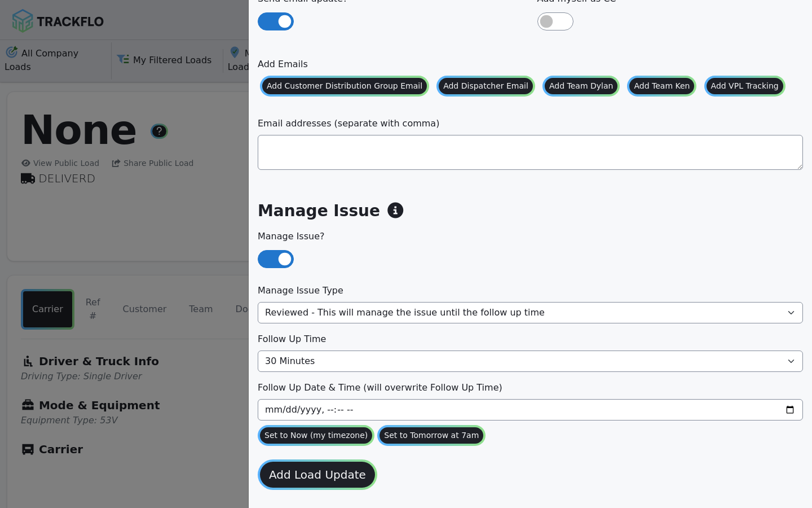Open the Manage Issue Type dropdown
The height and width of the screenshot is (508, 812).
click(x=530, y=313)
